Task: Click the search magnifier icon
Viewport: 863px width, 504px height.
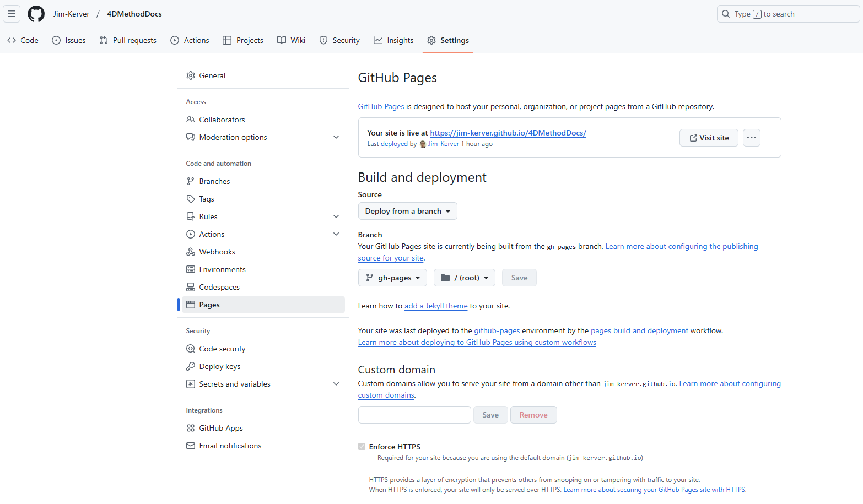Action: 726,14
